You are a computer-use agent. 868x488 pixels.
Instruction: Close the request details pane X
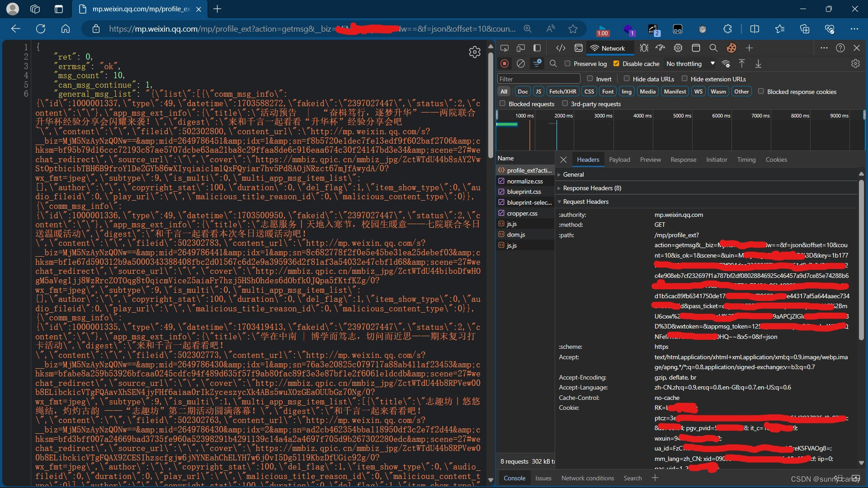[x=563, y=160]
